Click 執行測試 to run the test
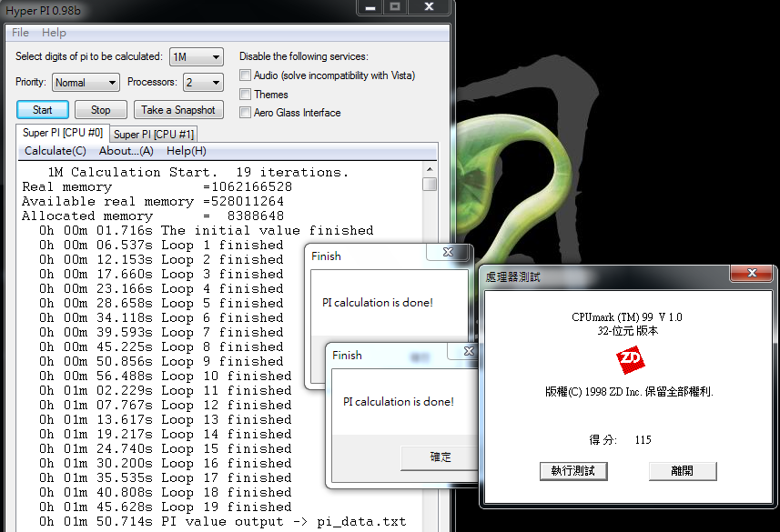Viewport: 780px width, 532px height. click(x=573, y=471)
